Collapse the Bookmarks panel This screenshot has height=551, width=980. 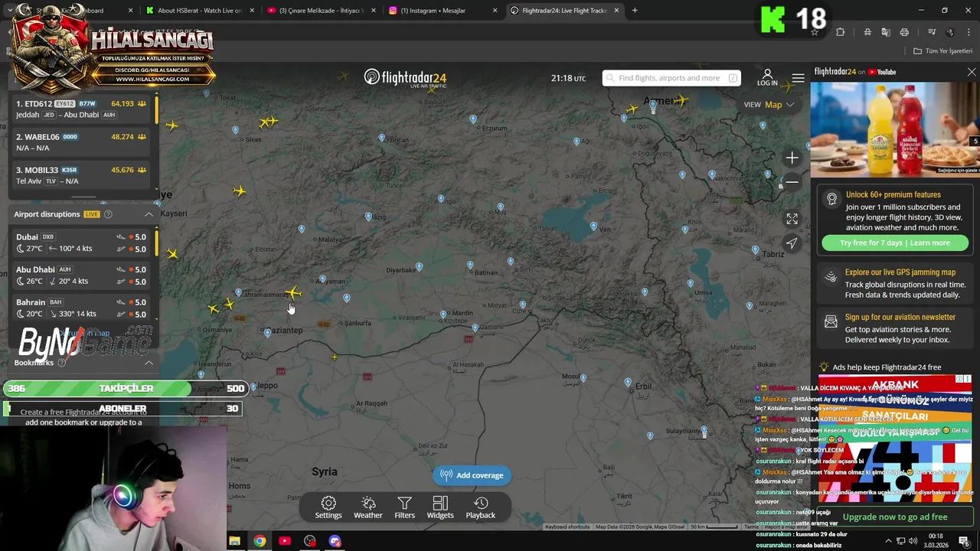coord(149,363)
